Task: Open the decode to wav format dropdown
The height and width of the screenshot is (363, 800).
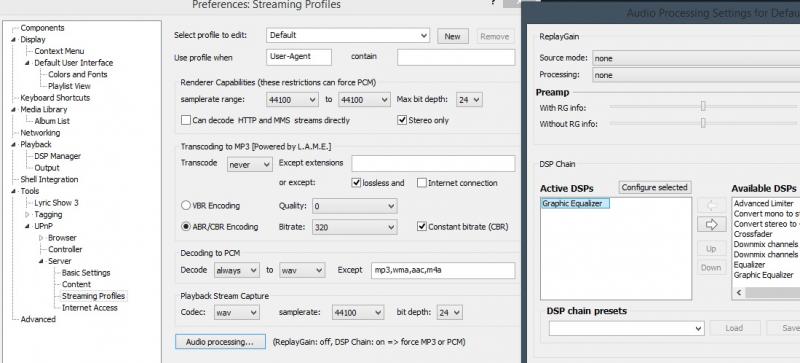Action: 302,271
